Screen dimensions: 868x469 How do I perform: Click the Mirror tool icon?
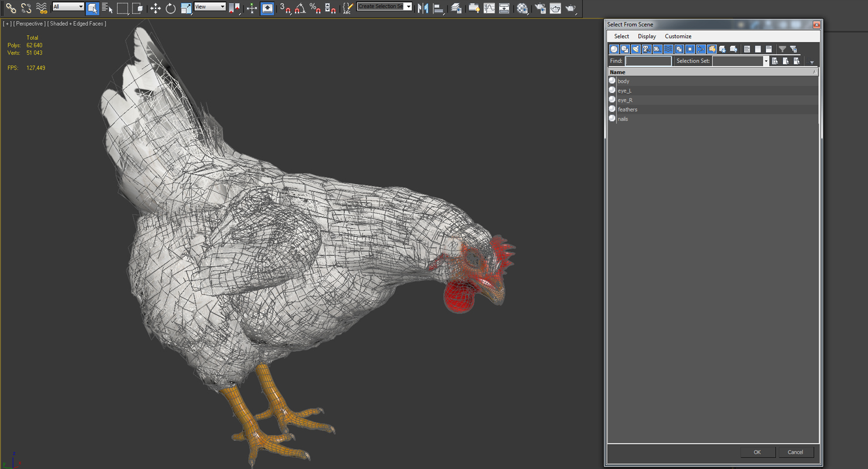pyautogui.click(x=423, y=8)
